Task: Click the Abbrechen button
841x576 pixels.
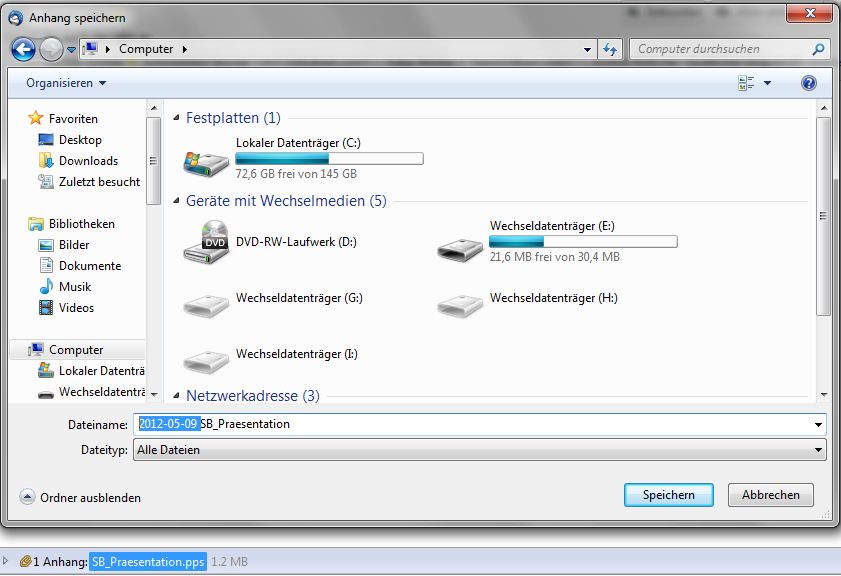Action: pyautogui.click(x=771, y=495)
